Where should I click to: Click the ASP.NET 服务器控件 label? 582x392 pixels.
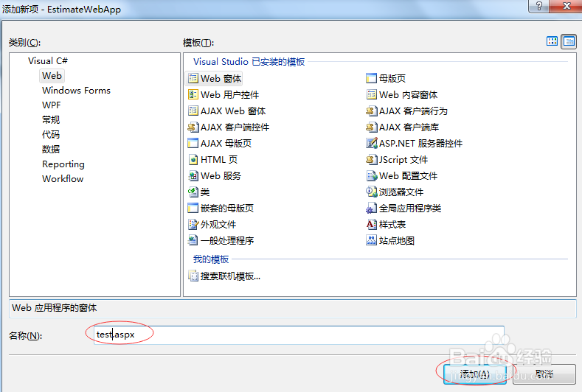(x=421, y=143)
